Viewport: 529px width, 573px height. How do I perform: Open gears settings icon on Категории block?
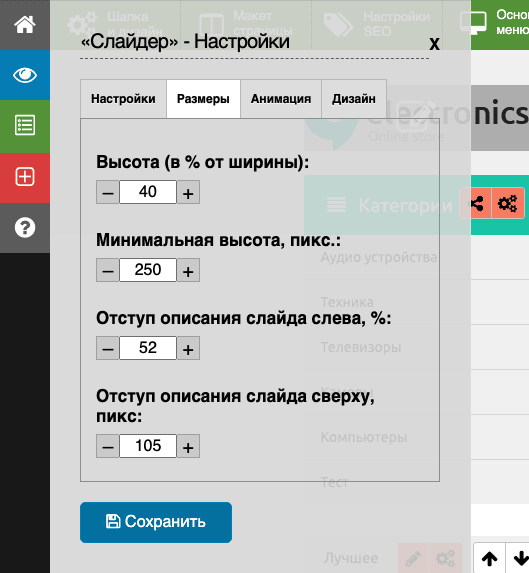point(508,203)
